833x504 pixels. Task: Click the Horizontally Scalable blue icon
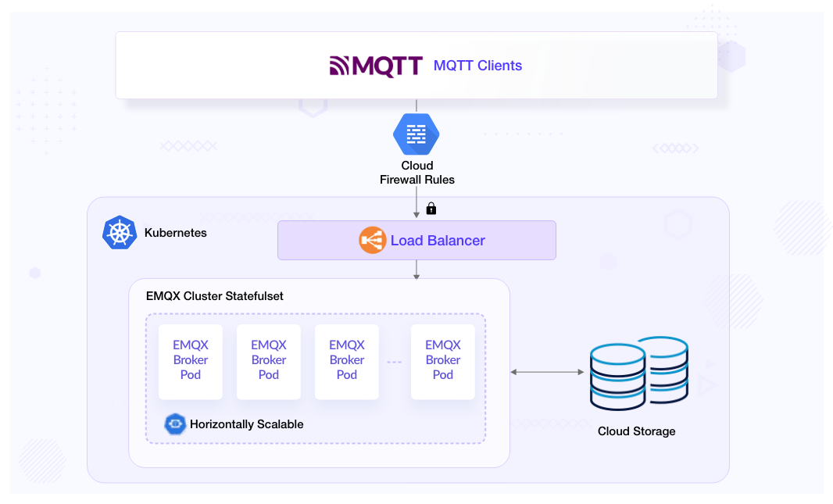click(175, 424)
